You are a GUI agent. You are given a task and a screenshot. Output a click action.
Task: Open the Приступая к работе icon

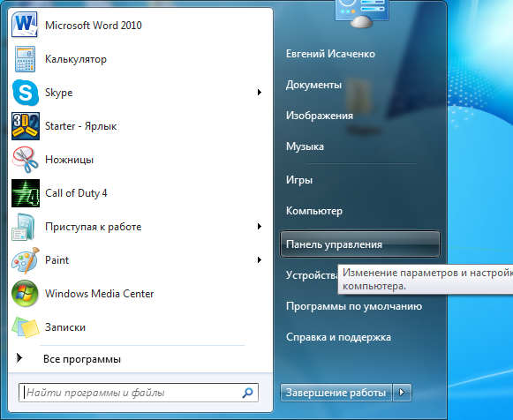pyautogui.click(x=24, y=227)
